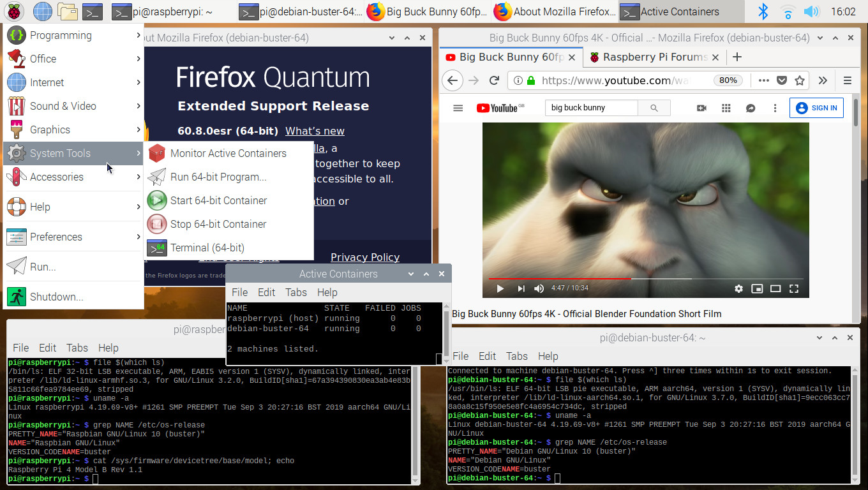Open the Raspberry Pi main menu button
The height and width of the screenshot is (490, 868).
[x=15, y=11]
